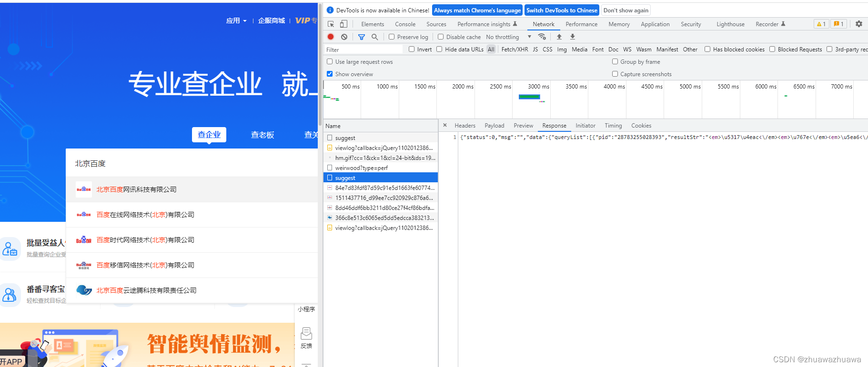Click the 北京百度 search input
The height and width of the screenshot is (367, 868).
coord(192,163)
